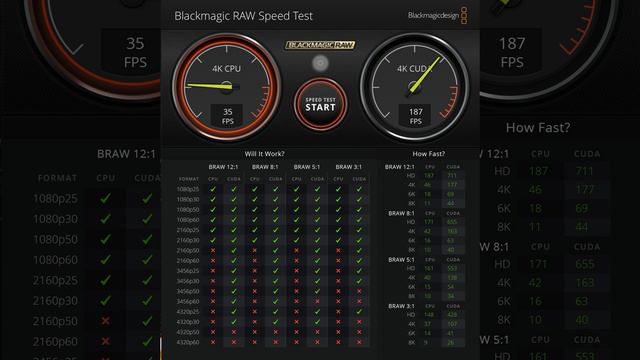Select the 2160p30 format row label
The image size is (640, 360).
click(188, 240)
